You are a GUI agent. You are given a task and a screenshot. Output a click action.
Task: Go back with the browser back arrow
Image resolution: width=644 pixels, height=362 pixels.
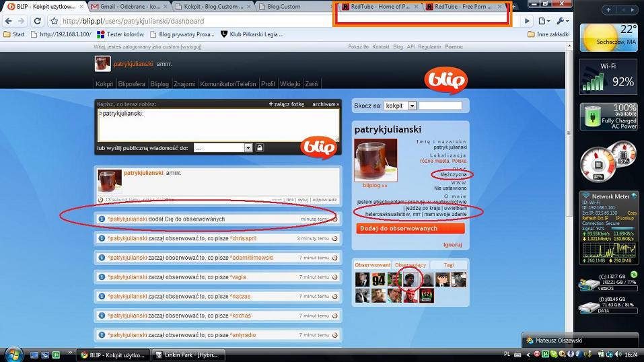pyautogui.click(x=9, y=21)
